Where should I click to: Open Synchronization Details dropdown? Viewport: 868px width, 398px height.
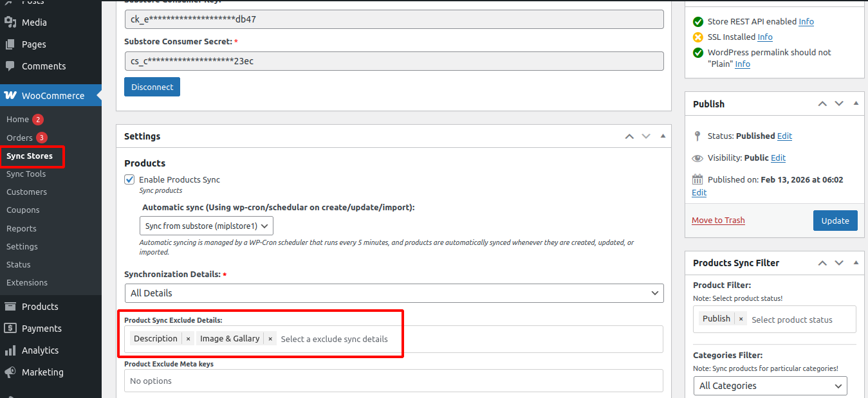(393, 293)
